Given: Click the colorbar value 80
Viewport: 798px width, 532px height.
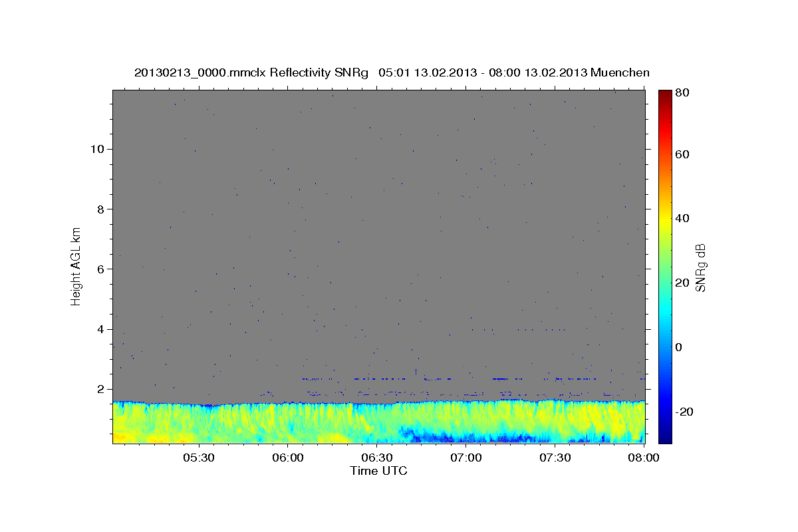Looking at the screenshot, I should [x=682, y=92].
